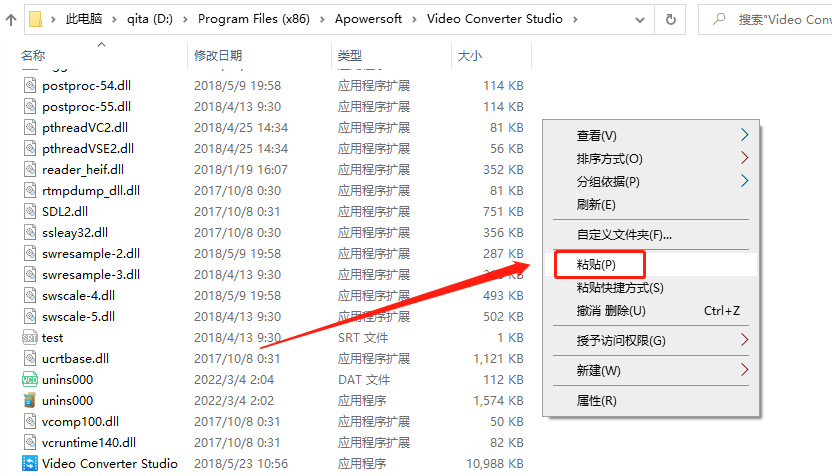
Task: Select the postproc-55.dll file icon
Action: 30,107
